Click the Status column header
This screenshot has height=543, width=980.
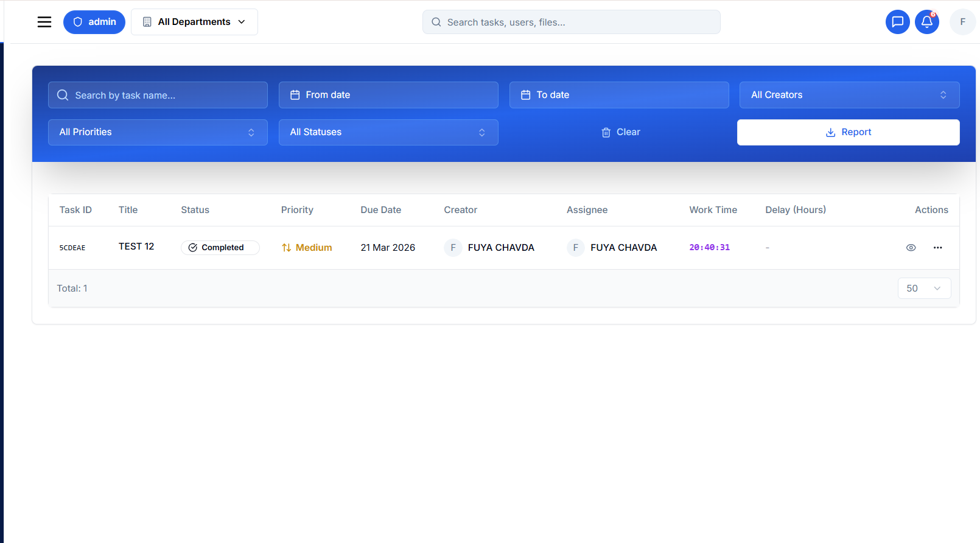coord(195,210)
